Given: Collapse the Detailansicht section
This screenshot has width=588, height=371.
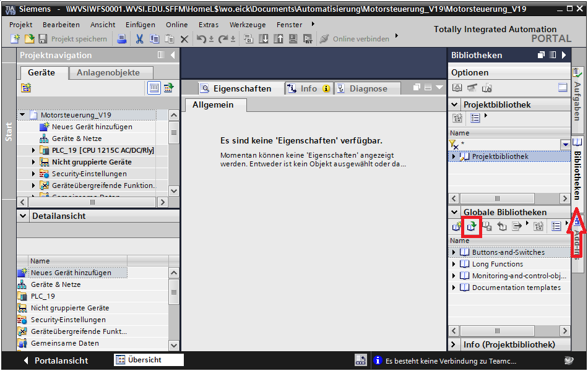Looking at the screenshot, I should coord(23,216).
